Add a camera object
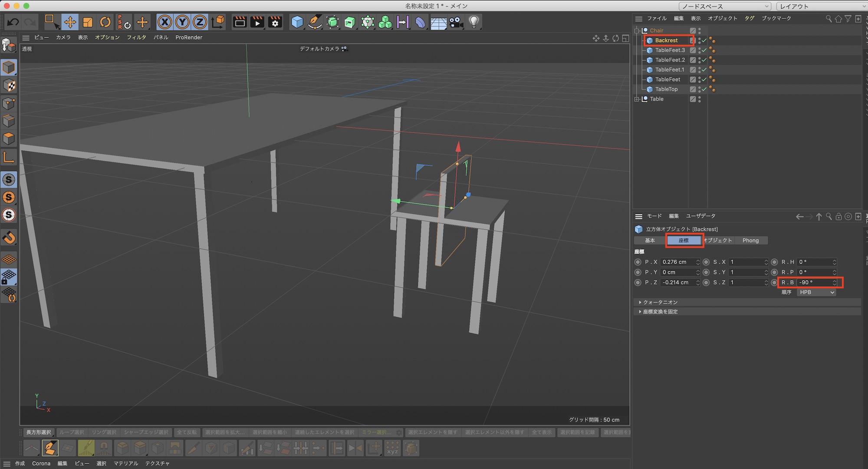 (x=456, y=22)
